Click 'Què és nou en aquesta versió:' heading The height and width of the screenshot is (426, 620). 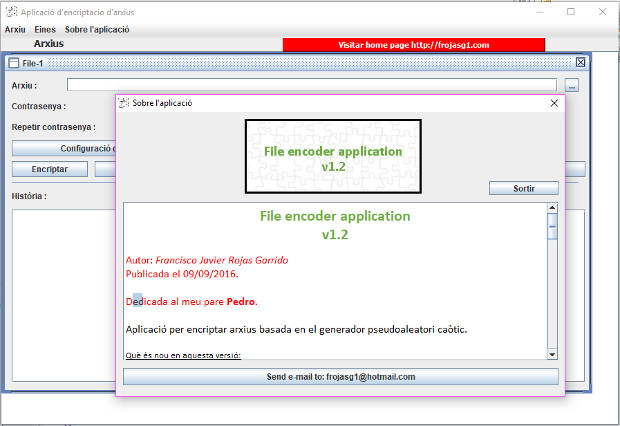click(x=183, y=355)
